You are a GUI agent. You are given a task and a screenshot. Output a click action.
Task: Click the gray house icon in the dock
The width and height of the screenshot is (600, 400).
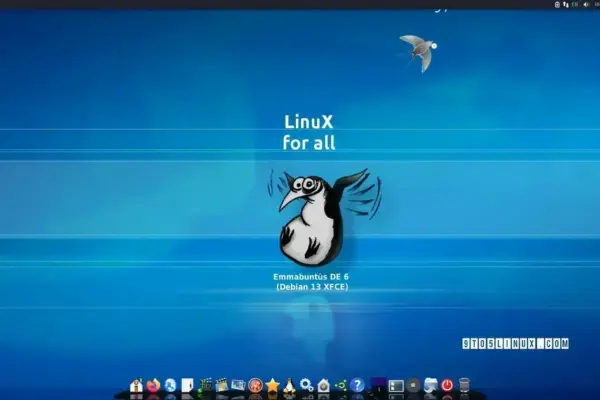click(x=323, y=385)
